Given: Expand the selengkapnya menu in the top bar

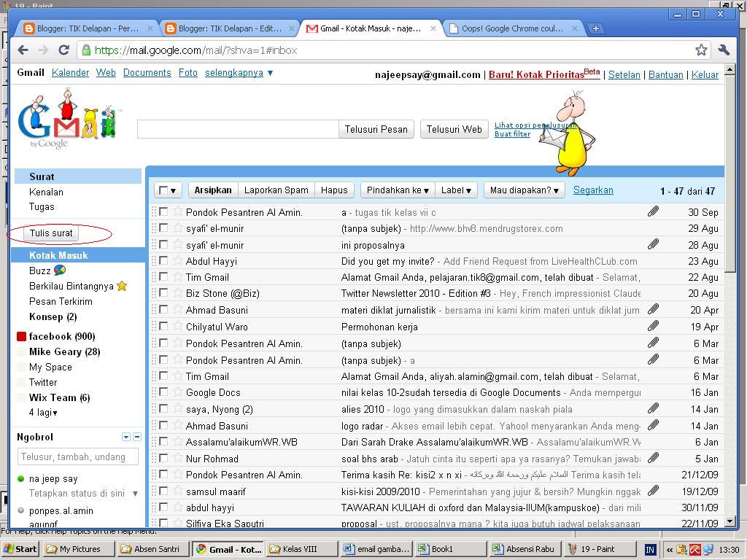Looking at the screenshot, I should (x=239, y=73).
